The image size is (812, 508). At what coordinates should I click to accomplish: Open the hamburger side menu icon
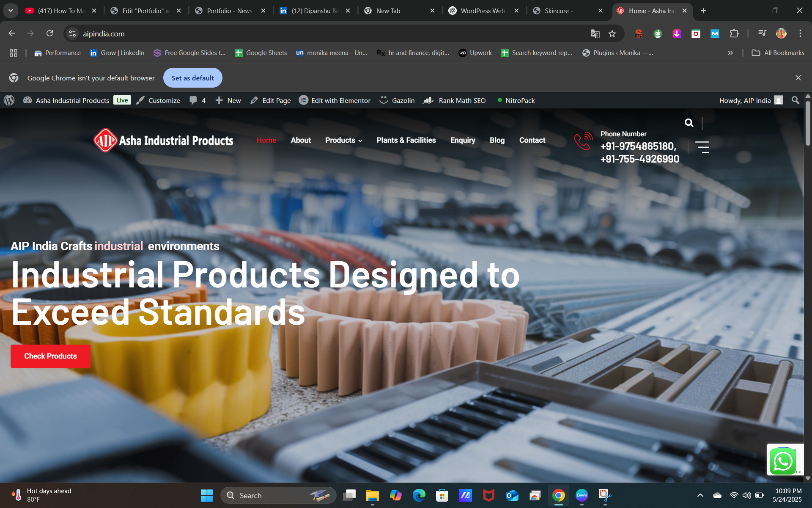click(x=702, y=147)
